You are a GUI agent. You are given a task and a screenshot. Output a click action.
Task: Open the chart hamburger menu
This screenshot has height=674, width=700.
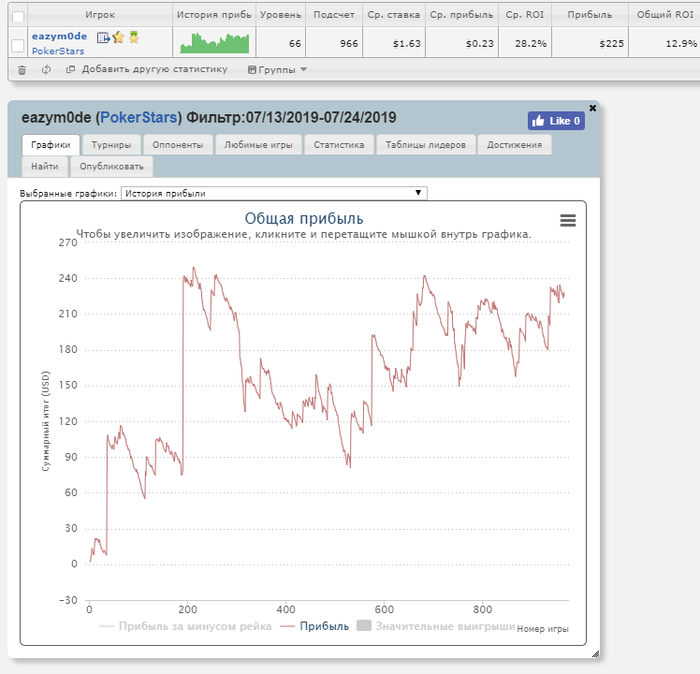tap(568, 220)
